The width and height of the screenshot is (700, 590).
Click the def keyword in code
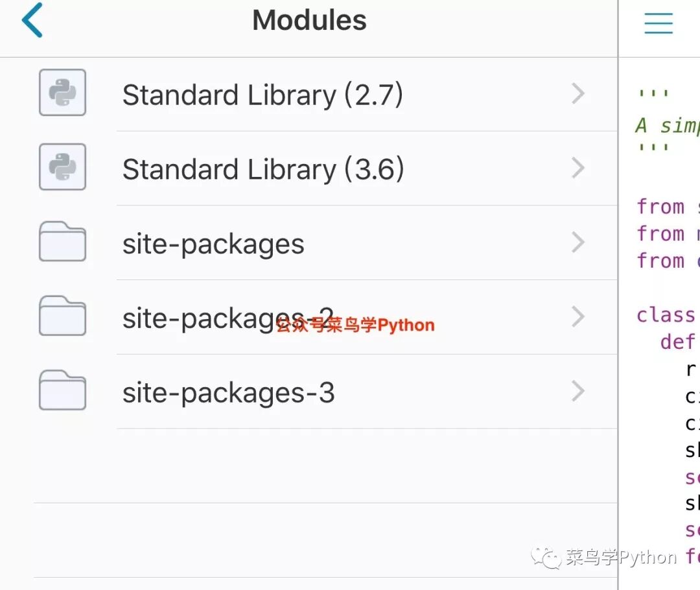(678, 342)
